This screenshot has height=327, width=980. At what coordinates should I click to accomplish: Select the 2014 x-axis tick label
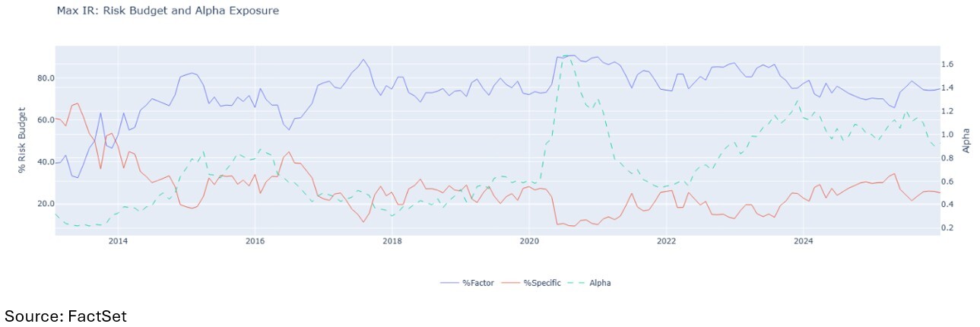point(117,242)
